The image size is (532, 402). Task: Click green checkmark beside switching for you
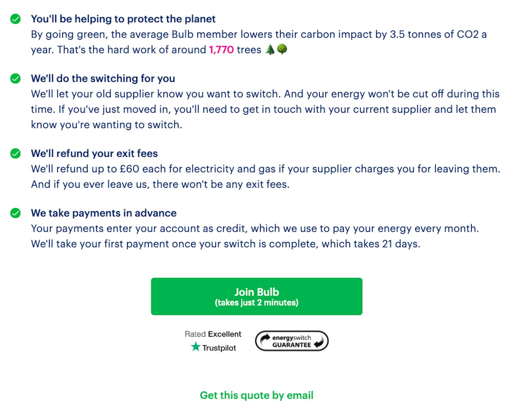(x=15, y=79)
